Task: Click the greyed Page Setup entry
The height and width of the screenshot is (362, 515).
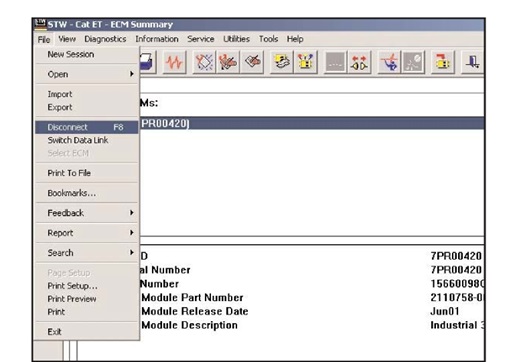Action: point(87,273)
